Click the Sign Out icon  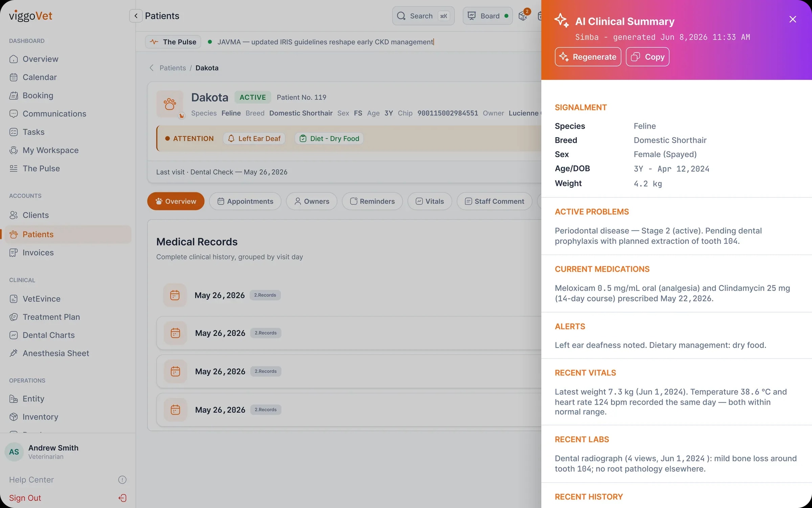click(x=122, y=498)
